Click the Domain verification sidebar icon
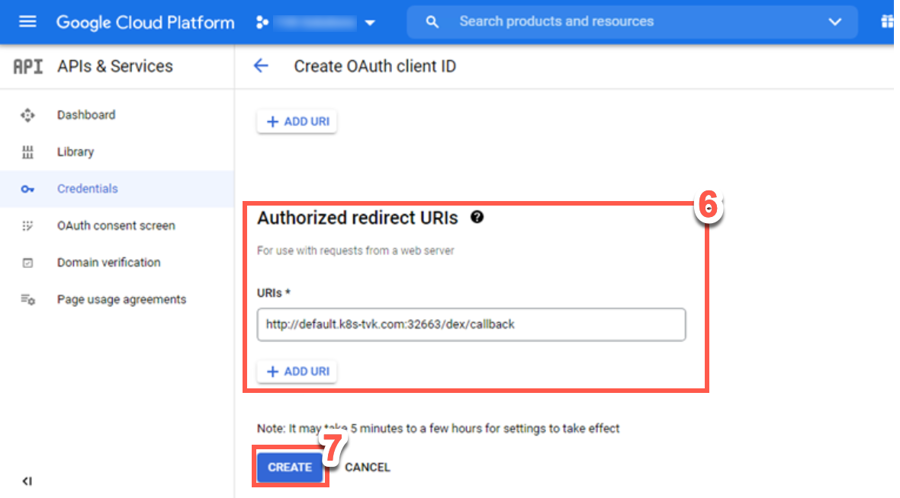This screenshot has height=498, width=900. click(x=27, y=263)
